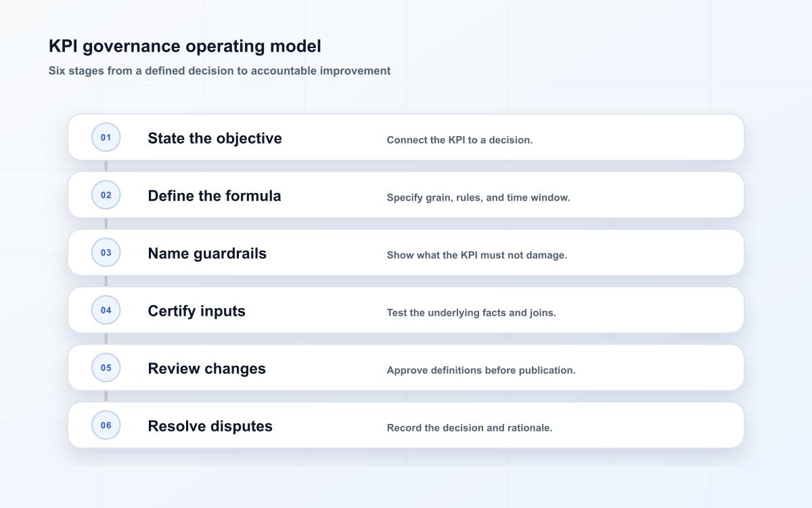
Task: Select the Certify inputs heading
Action: (x=196, y=311)
